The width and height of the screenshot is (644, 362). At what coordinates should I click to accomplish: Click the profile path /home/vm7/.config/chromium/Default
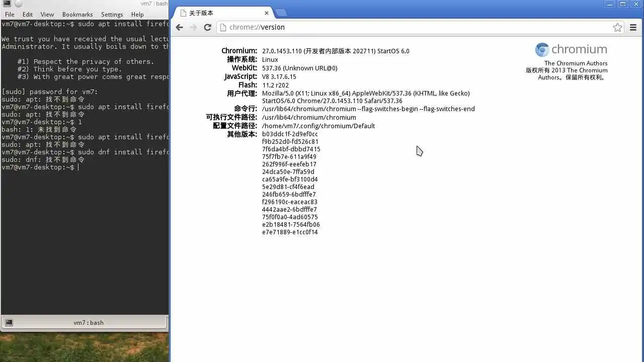click(x=318, y=126)
